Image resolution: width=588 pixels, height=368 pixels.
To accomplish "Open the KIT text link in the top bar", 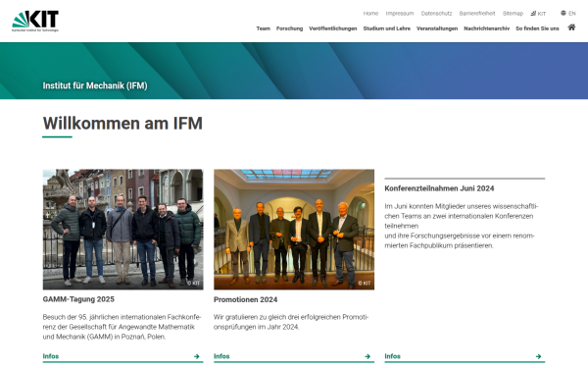I will (x=542, y=14).
